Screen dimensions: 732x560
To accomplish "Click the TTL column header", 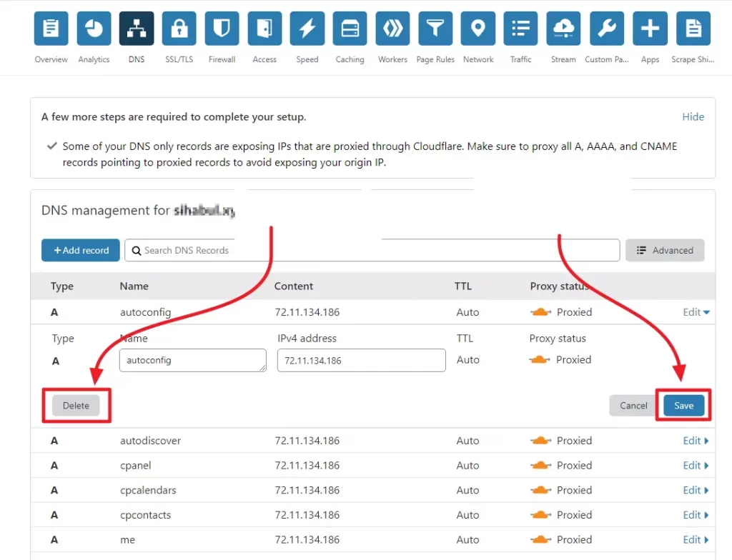I will 463,286.
